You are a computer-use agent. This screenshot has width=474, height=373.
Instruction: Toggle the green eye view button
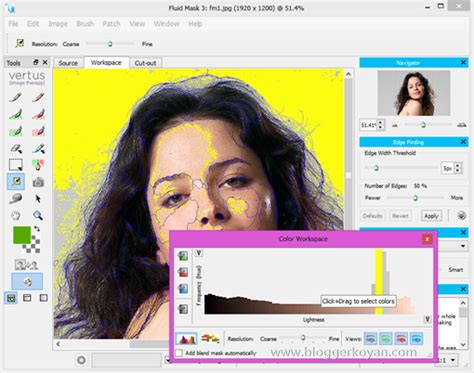point(386,339)
